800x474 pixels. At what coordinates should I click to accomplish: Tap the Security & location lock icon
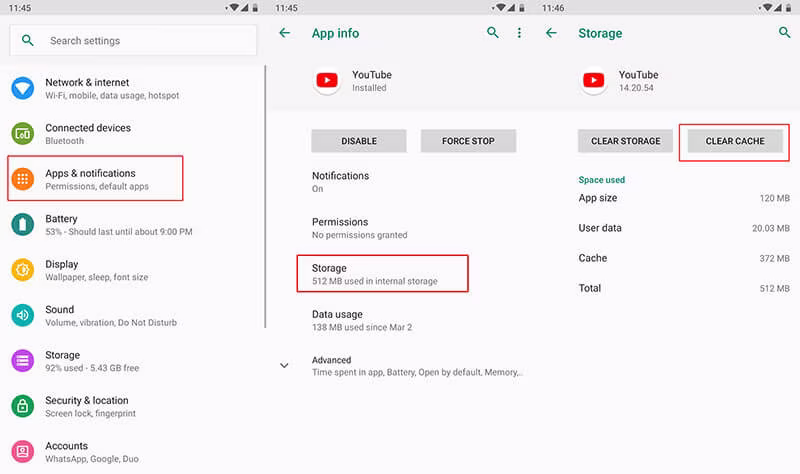click(22, 406)
